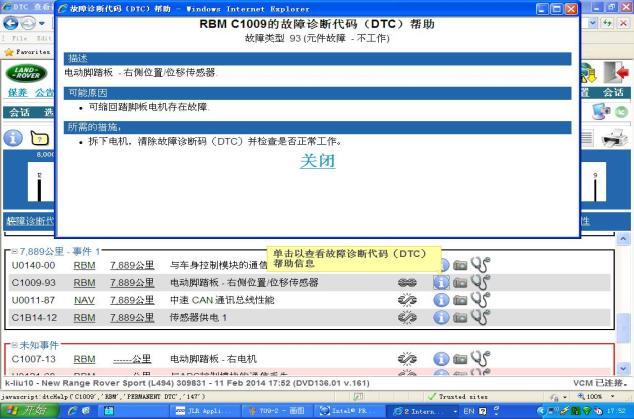
Task: Click RBM link in C1009-93 row
Action: 85,283
